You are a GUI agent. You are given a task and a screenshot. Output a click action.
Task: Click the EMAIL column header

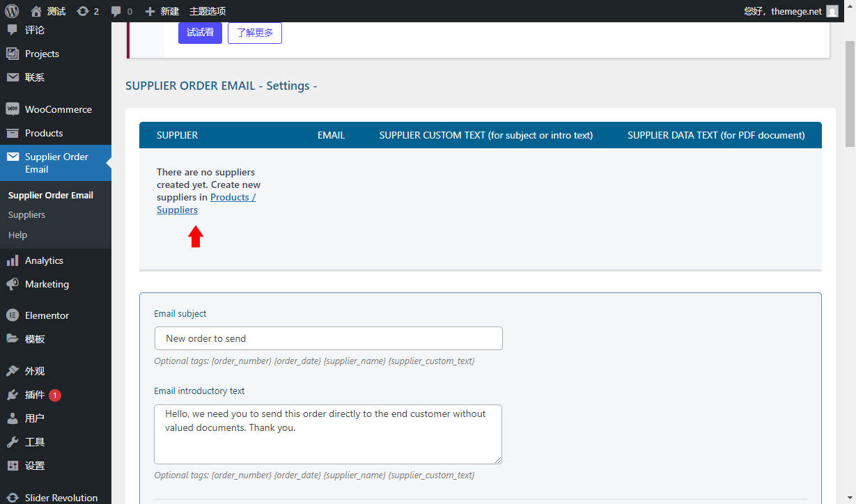pyautogui.click(x=331, y=135)
